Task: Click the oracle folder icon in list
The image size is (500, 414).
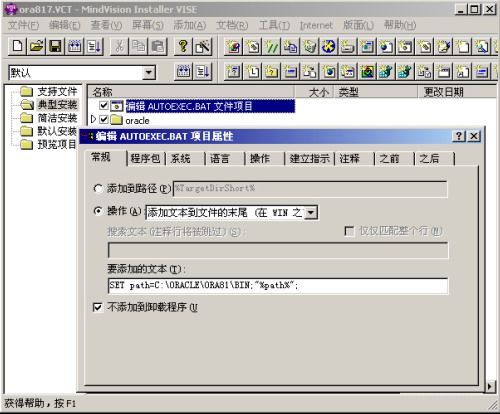Action: click(116, 119)
